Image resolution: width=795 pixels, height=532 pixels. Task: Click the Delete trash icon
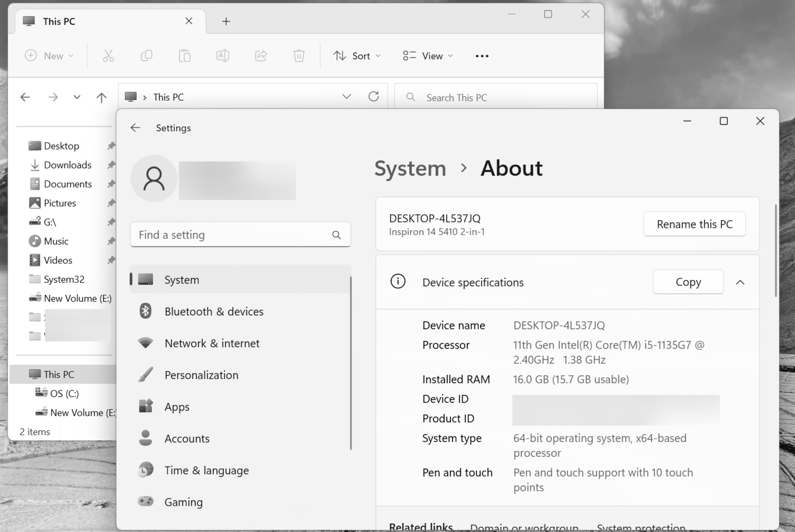click(299, 56)
